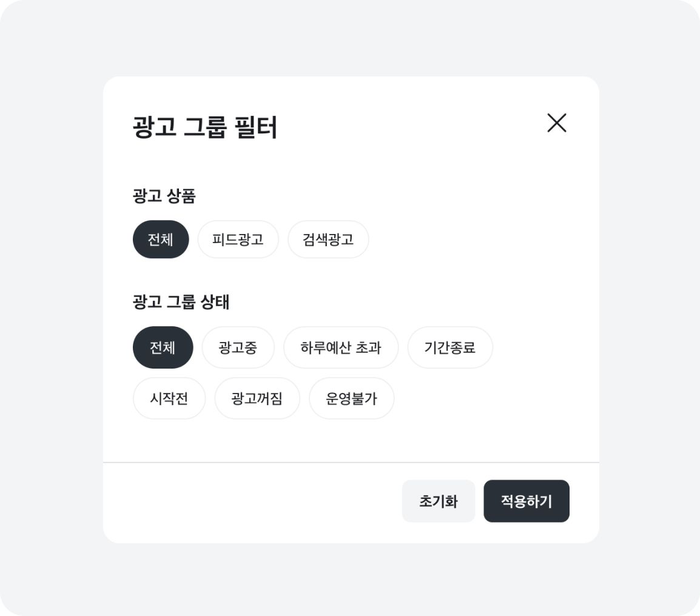The image size is (700, 616).
Task: Choose the 운영불가 status chip
Action: point(352,398)
